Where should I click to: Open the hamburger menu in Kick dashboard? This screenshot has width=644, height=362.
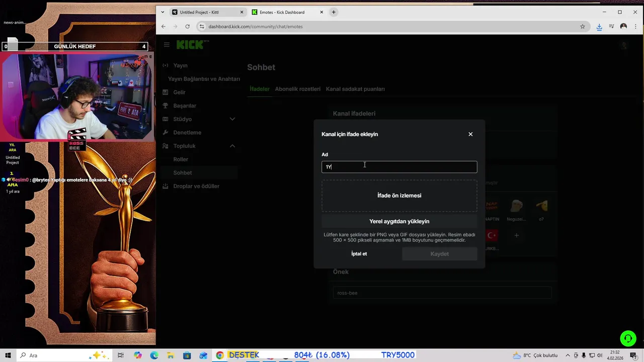point(167,45)
